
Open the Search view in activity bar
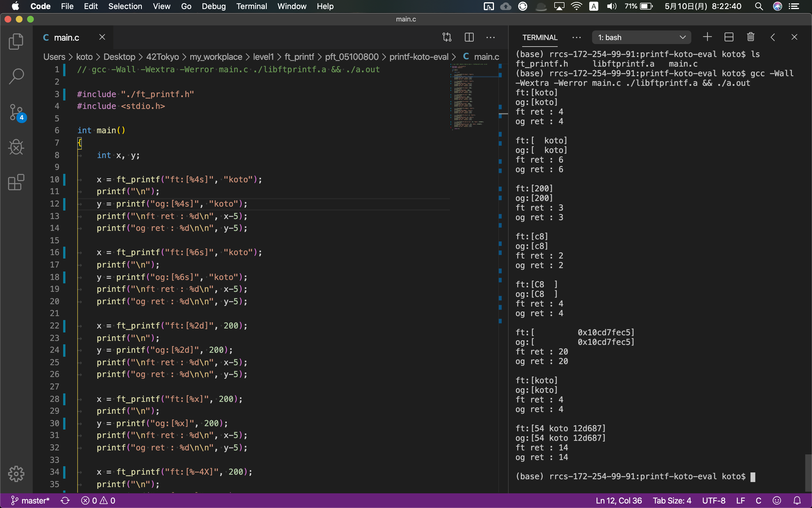[16, 76]
